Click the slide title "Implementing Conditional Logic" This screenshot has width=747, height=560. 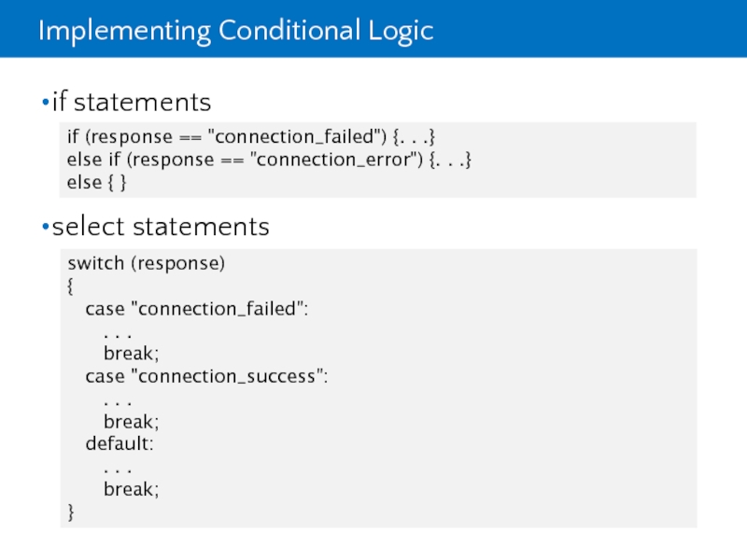[236, 31]
